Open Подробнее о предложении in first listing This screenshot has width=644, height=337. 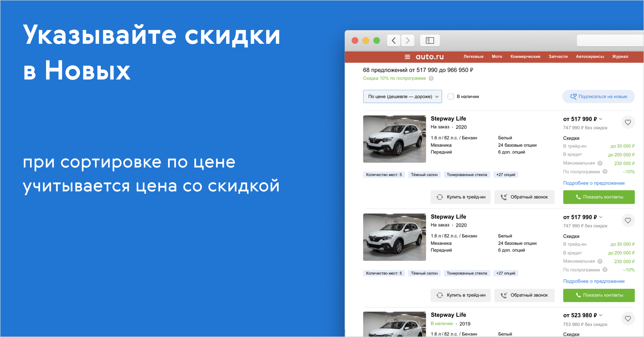pos(593,183)
